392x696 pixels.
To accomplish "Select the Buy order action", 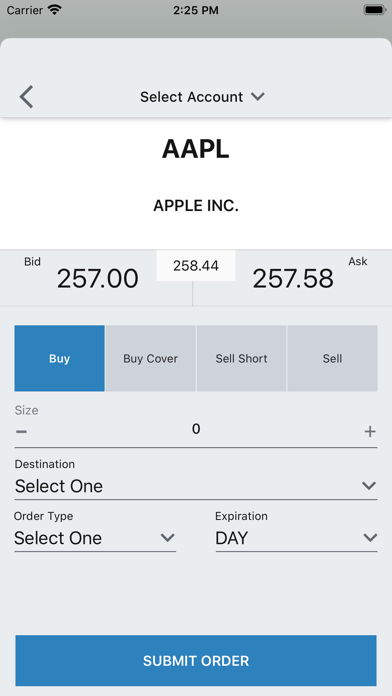I will coord(59,358).
